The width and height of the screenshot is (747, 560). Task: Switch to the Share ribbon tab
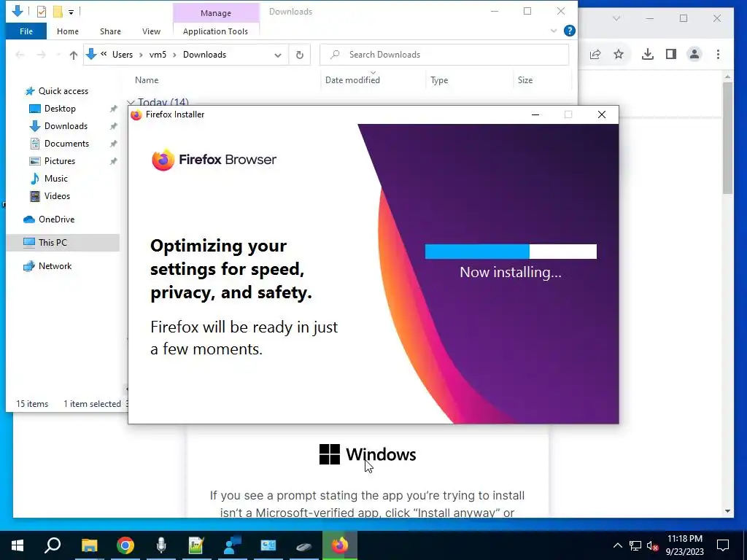tap(110, 31)
